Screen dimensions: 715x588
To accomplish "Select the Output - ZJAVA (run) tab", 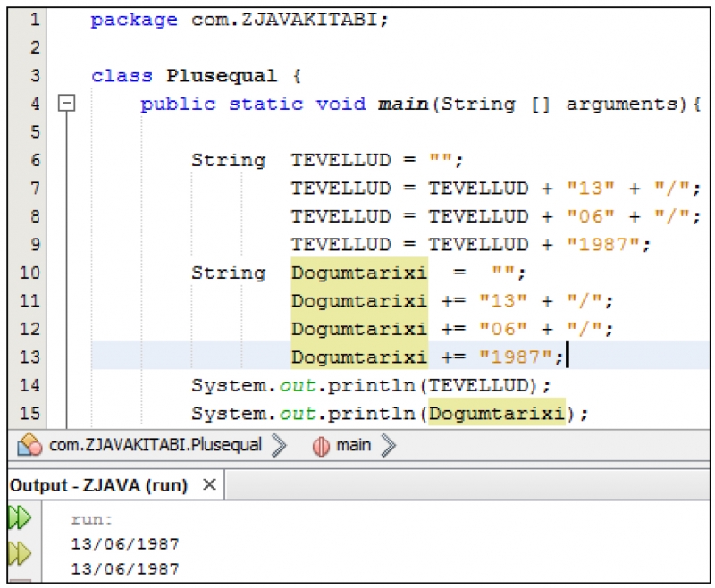I will [98, 485].
